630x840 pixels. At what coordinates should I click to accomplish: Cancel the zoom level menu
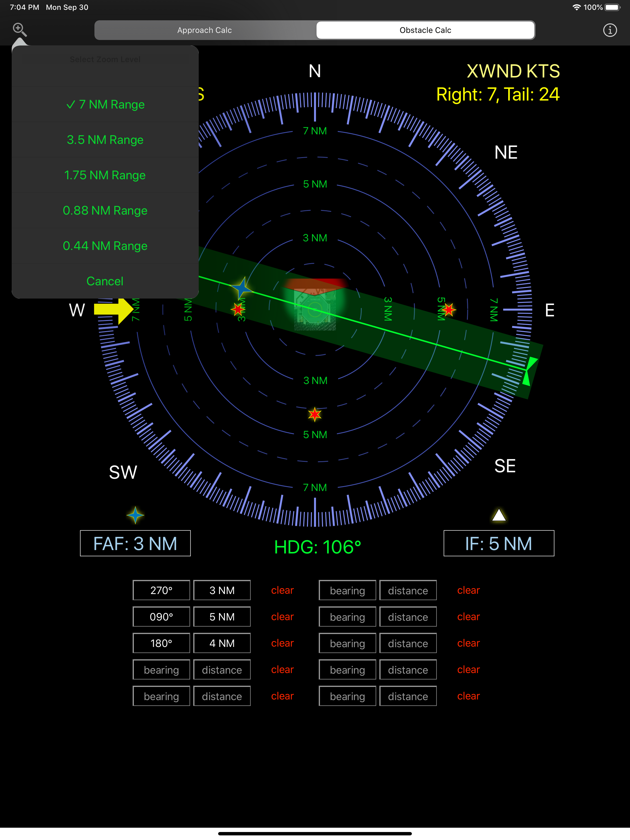pos(105,281)
